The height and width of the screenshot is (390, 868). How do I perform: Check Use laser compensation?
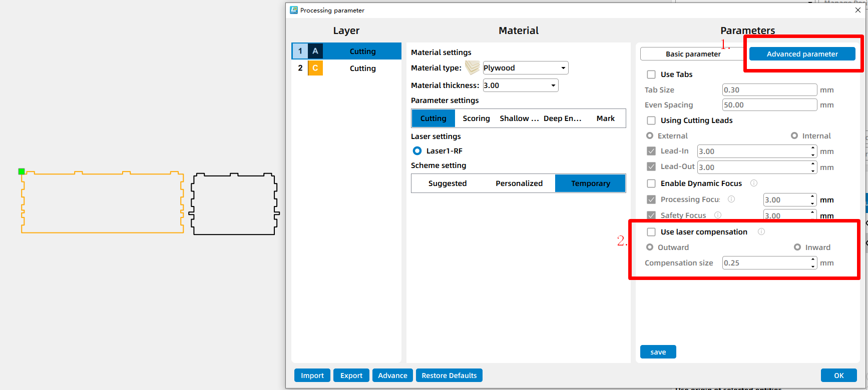pyautogui.click(x=651, y=232)
